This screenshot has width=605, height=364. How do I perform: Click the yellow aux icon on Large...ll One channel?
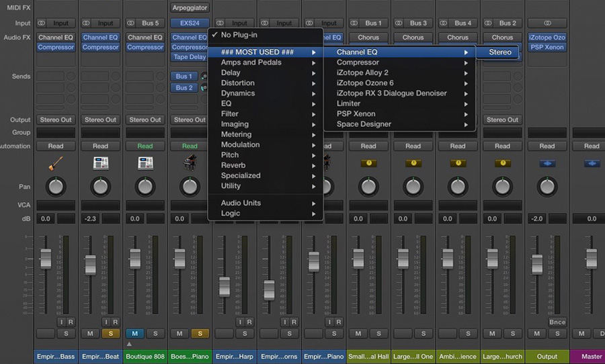click(x=413, y=163)
